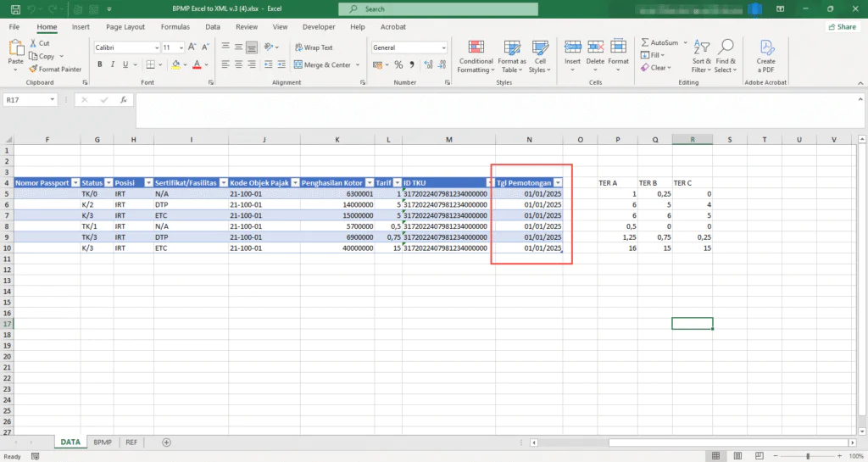The image size is (868, 462).
Task: Open the General number format dropdown
Action: coord(443,48)
